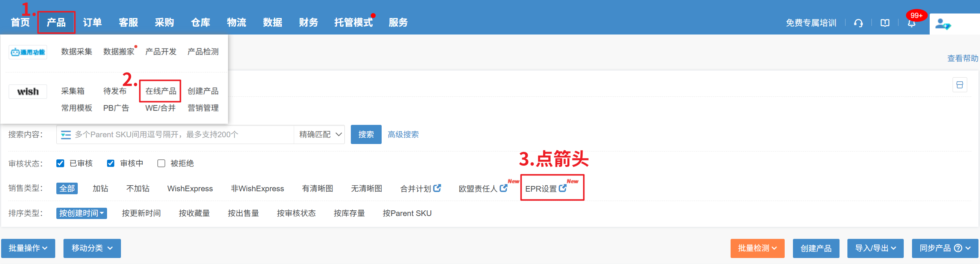Open 采集箱 under wish

72,91
